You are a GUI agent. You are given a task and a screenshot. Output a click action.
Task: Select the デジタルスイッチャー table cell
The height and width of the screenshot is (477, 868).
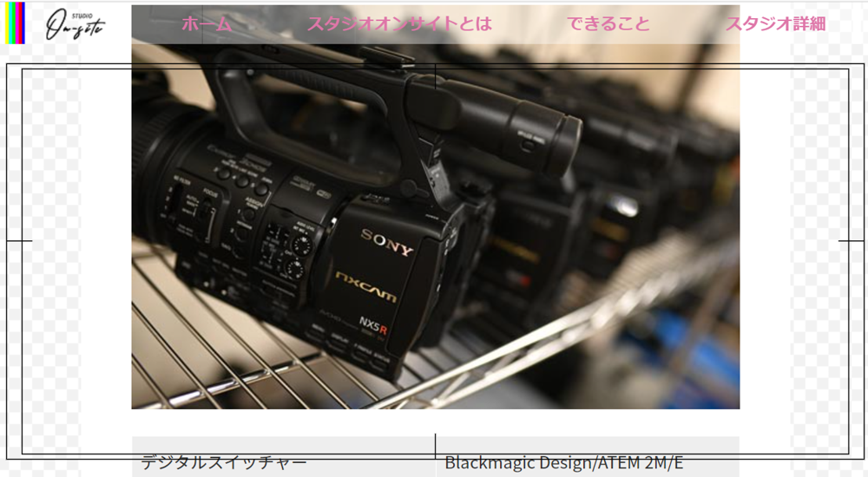(284, 457)
